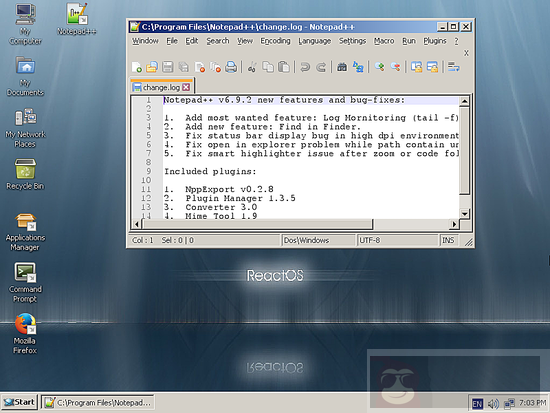The height and width of the screenshot is (413, 550).
Task: Open the Window menu
Action: 145,41
